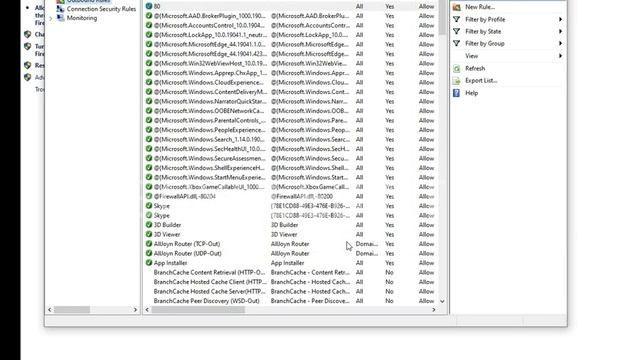Screen dimensions: 640x360
Task: Click the enabled icon for AllJoyn Router (TCP-Out)
Action: point(149,244)
